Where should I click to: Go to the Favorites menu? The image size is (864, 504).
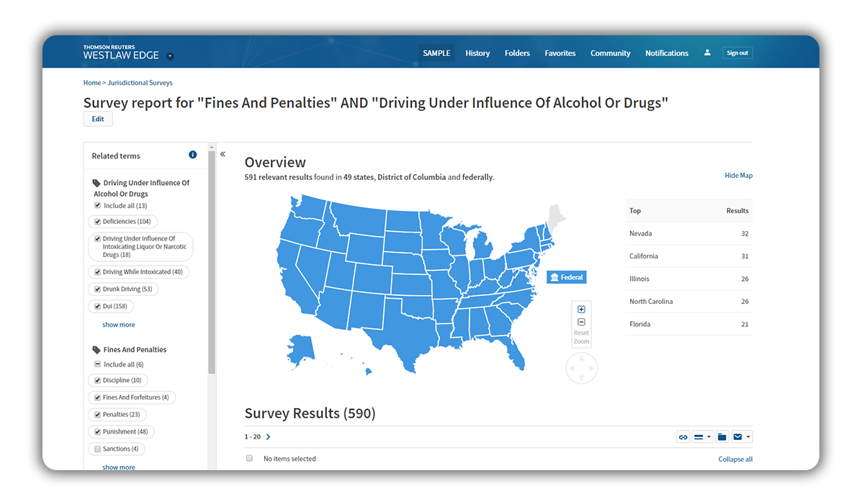560,53
